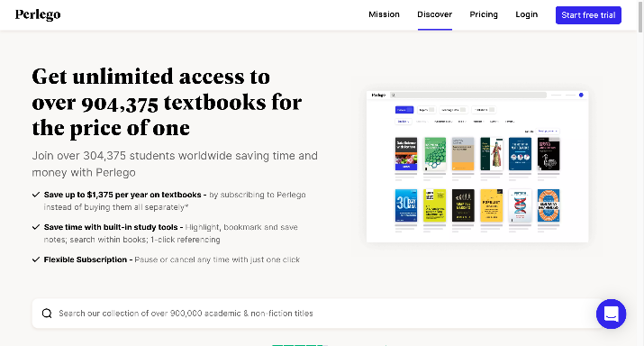Screen dimensions: 644x346
Task: Click the Login link
Action: click(527, 14)
